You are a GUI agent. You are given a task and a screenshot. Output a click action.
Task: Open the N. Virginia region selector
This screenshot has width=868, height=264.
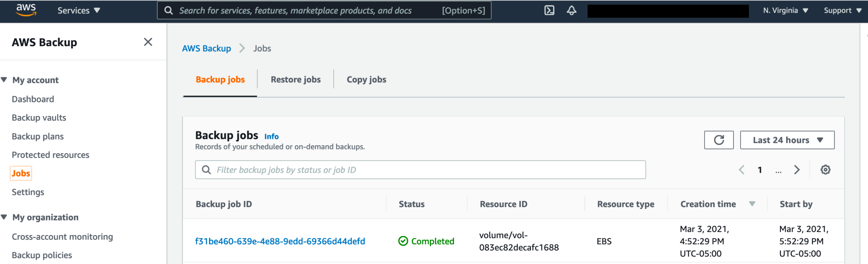[x=786, y=10]
